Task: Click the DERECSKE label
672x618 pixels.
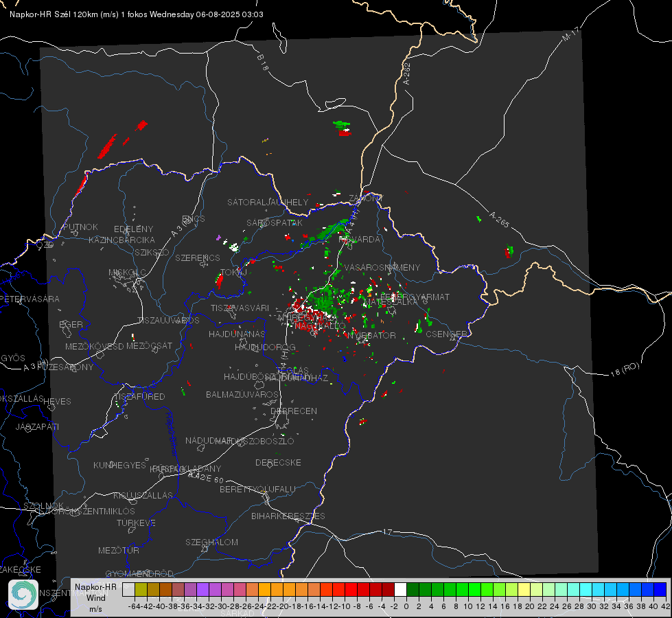Action: [278, 462]
